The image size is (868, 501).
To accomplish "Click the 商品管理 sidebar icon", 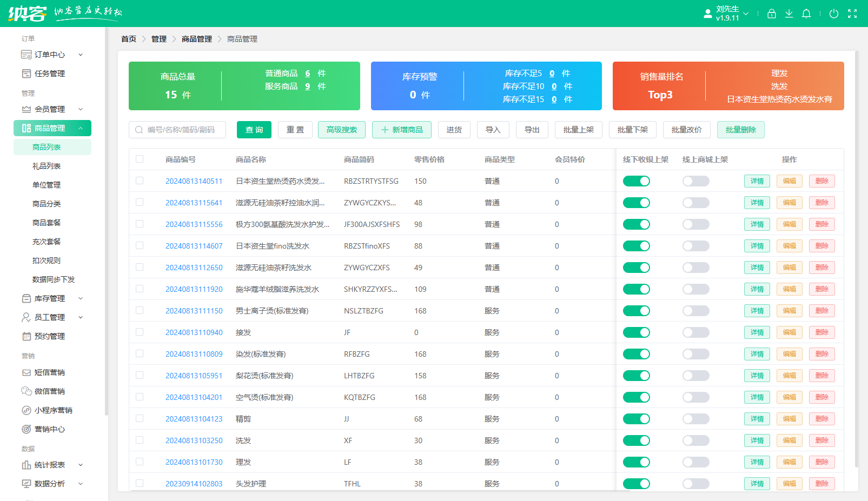I will [x=26, y=128].
